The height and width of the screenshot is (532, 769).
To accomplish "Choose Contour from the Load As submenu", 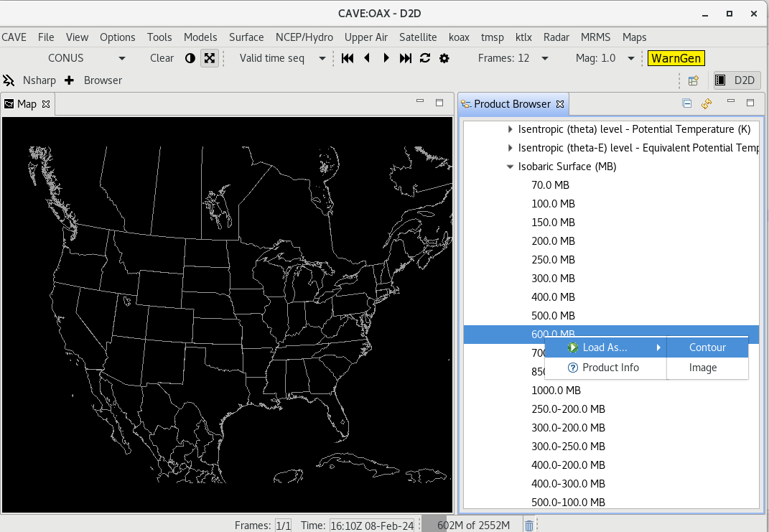I will pyautogui.click(x=707, y=347).
